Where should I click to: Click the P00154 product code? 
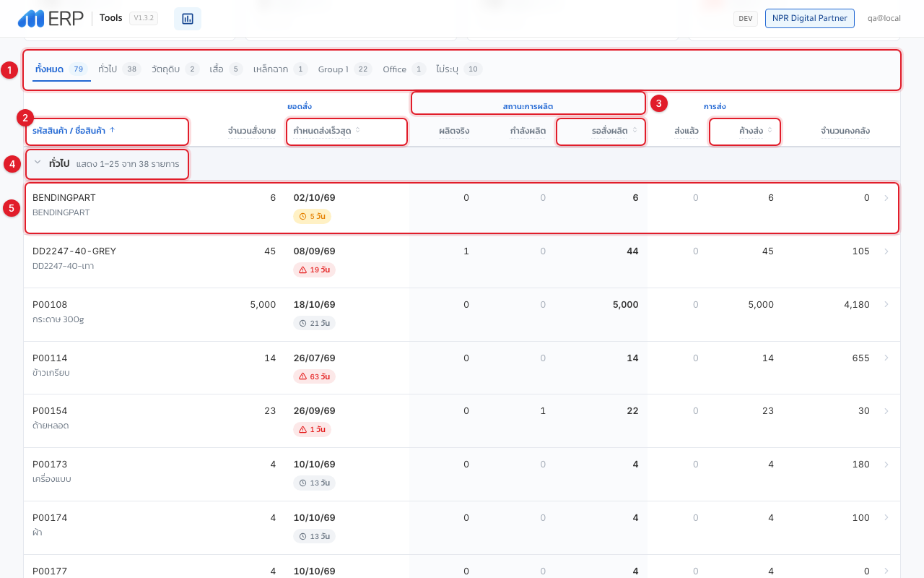pyautogui.click(x=50, y=411)
